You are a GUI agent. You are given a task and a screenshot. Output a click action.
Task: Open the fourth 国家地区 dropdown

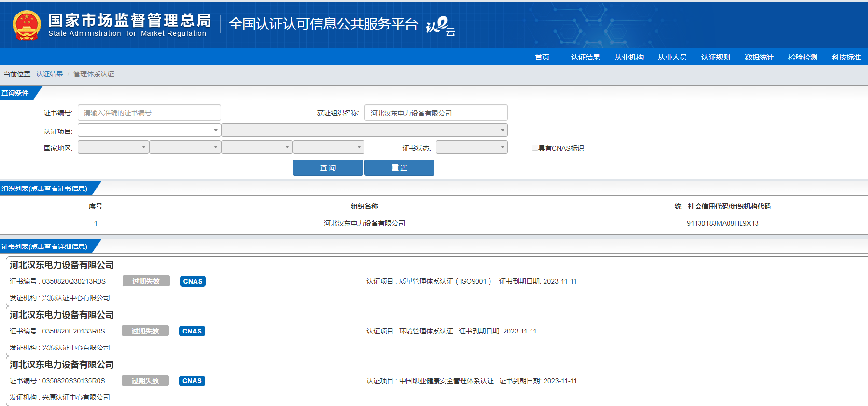(328, 147)
